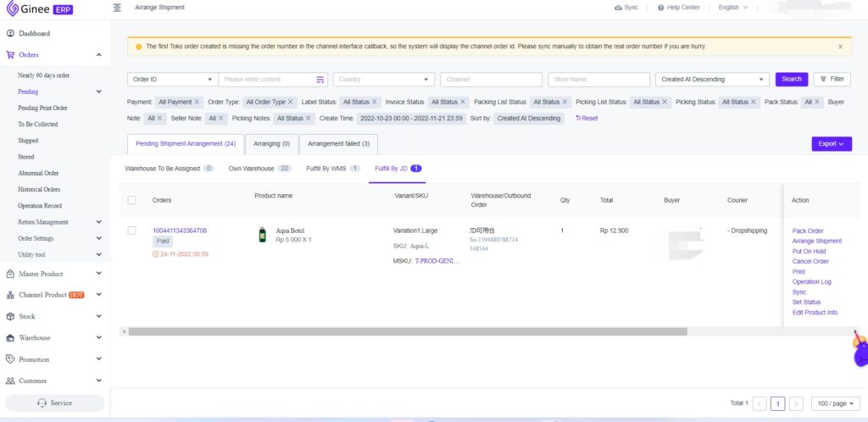Click Reset filters link
Image resolution: width=868 pixels, height=422 pixels.
(x=587, y=119)
